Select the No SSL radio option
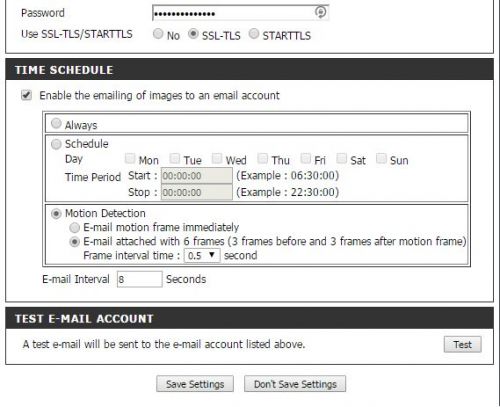500x407 pixels. click(158, 33)
